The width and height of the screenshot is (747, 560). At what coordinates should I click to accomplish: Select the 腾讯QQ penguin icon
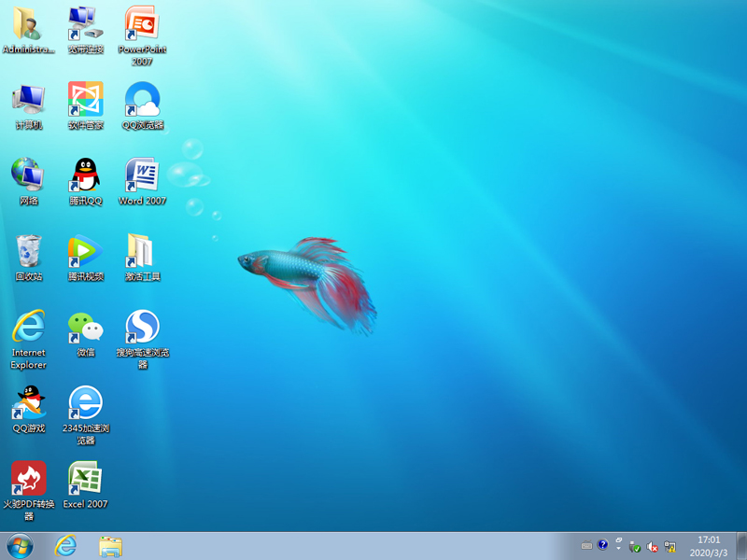tap(85, 175)
